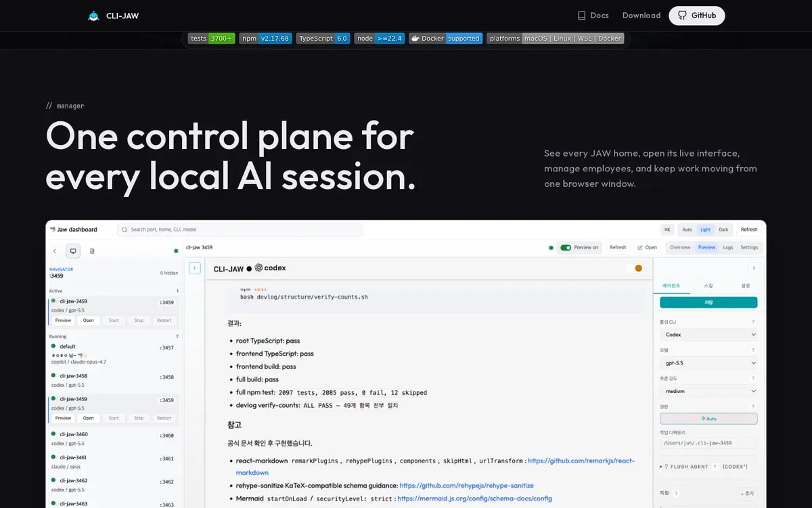Click the help icon next to 모델
The image size is (812, 508).
coord(753,350)
